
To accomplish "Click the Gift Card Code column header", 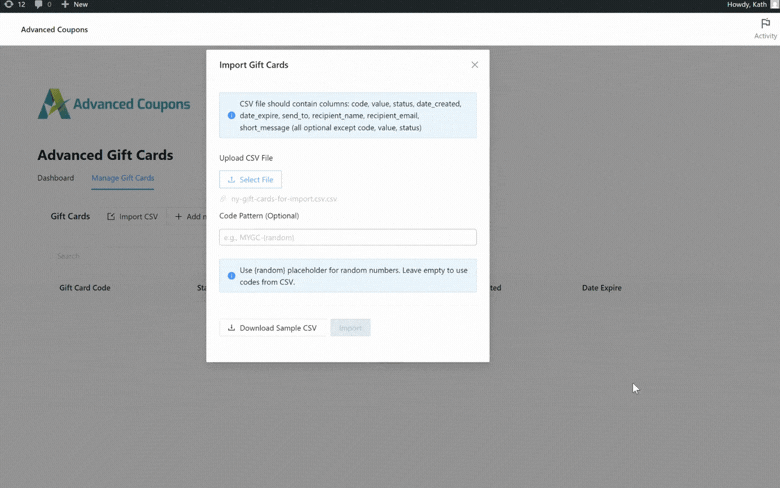I will [85, 288].
